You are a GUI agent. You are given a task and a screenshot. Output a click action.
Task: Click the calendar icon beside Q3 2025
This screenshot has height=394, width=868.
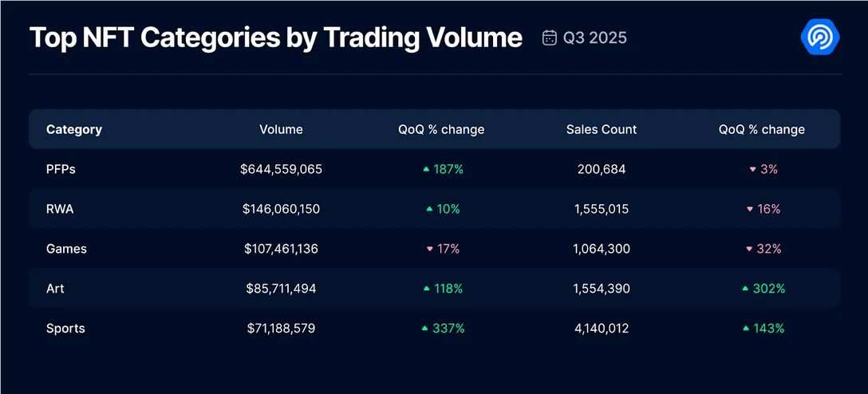click(549, 37)
